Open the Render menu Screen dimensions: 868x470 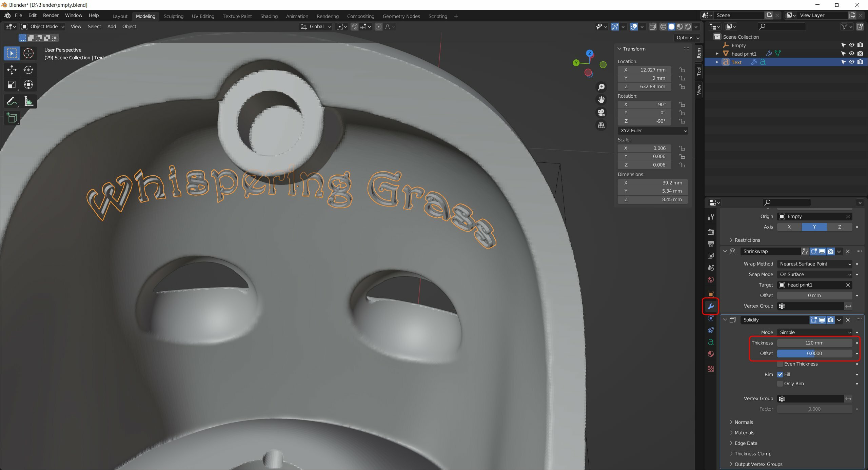pos(51,16)
